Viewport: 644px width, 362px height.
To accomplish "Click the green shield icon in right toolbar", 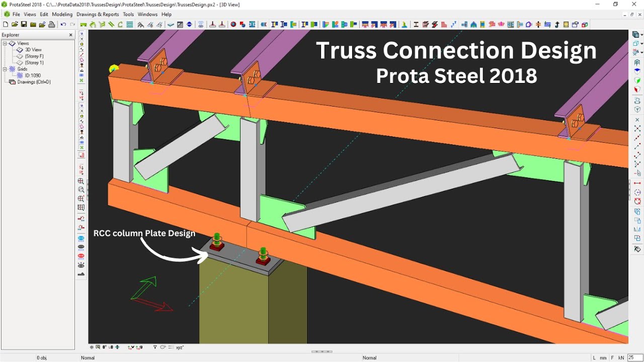I will (x=637, y=80).
